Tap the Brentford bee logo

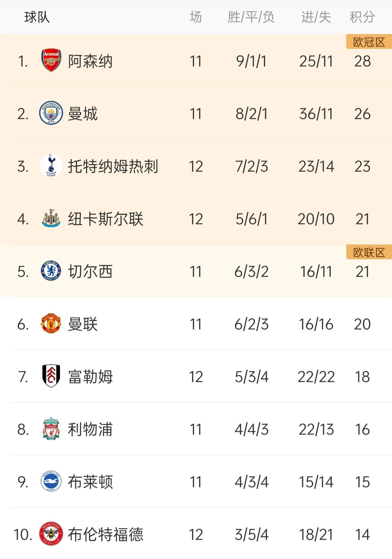tap(51, 534)
